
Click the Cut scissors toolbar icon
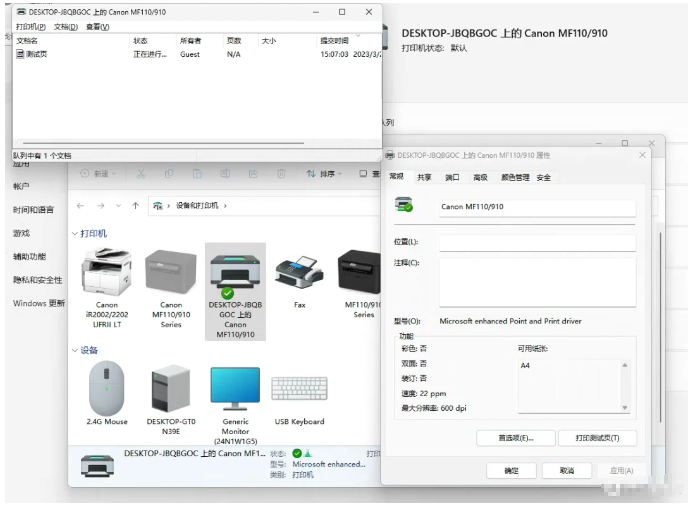141,174
